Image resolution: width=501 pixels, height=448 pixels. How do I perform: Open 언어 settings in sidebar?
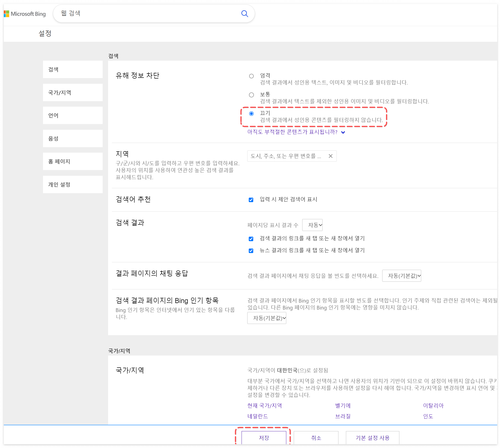pos(73,116)
